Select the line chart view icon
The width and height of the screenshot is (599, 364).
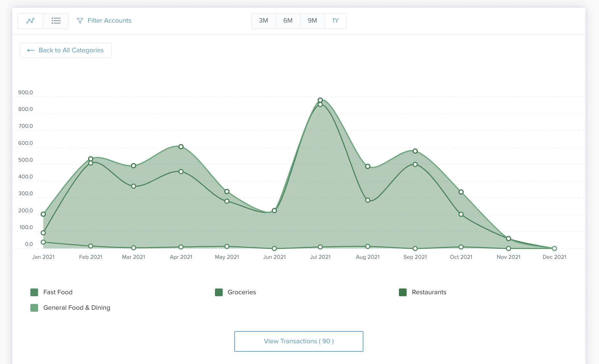pyautogui.click(x=30, y=21)
